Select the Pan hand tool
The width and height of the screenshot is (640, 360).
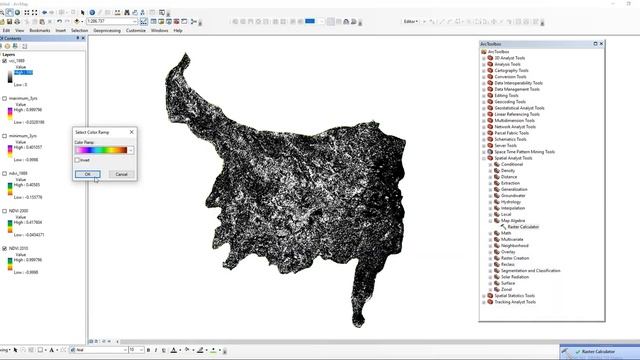coord(10,13)
